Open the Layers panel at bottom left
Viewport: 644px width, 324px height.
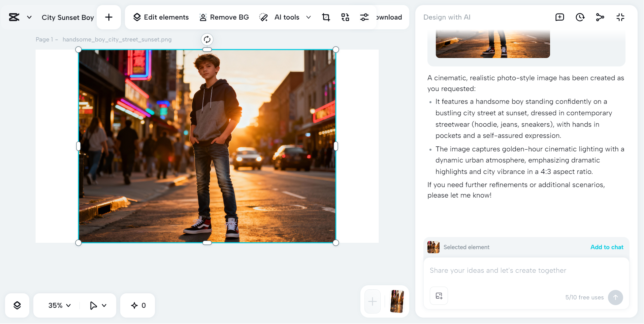click(x=17, y=305)
